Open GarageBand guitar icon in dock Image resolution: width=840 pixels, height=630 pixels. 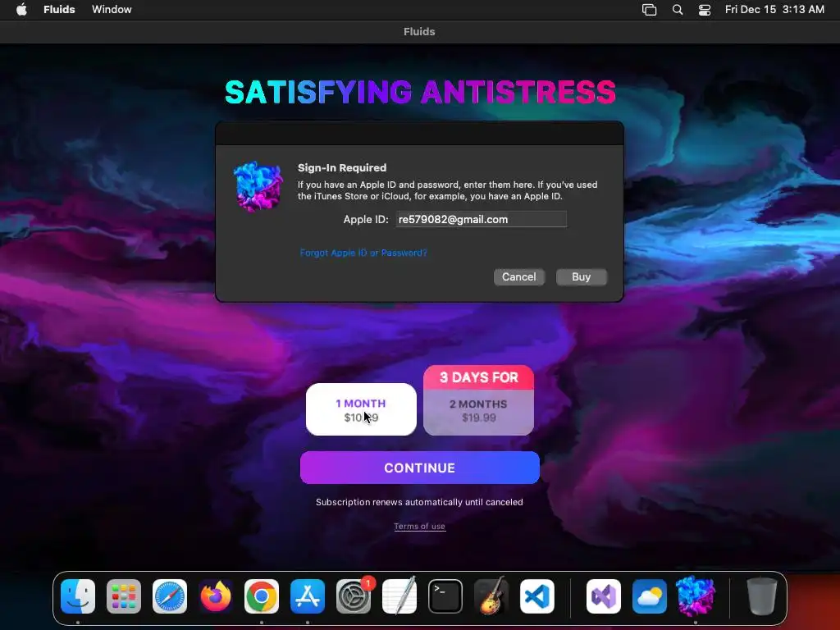tap(491, 596)
